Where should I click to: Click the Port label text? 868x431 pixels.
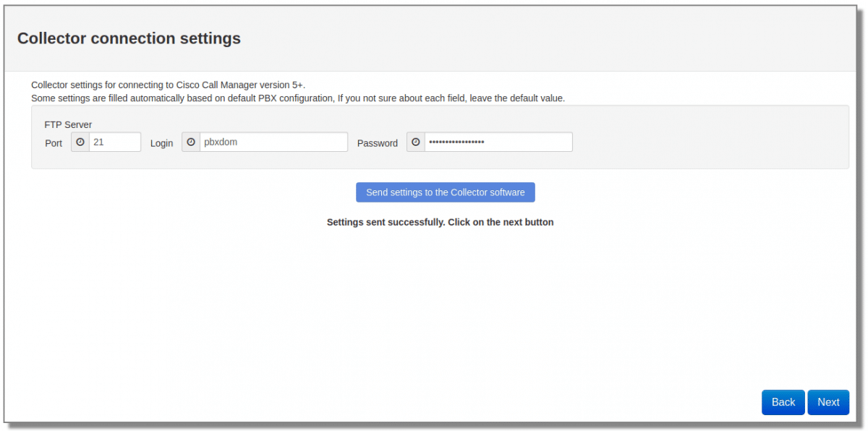coord(54,143)
